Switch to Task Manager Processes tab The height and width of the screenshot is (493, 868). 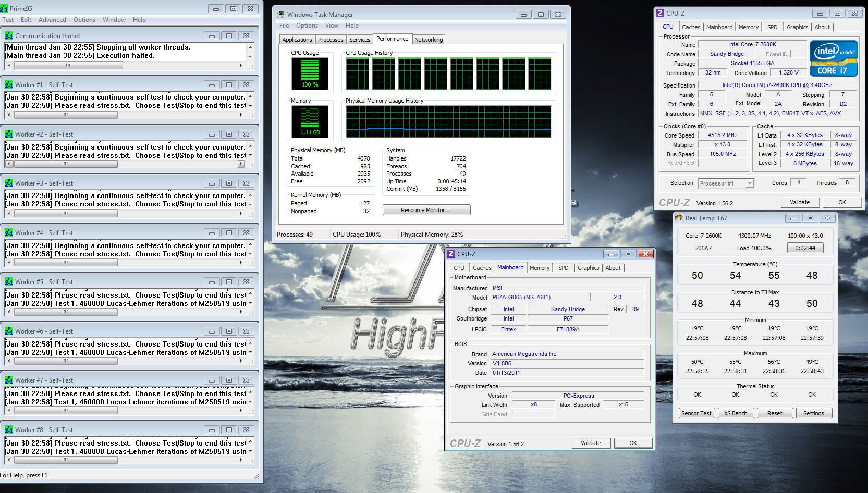[x=331, y=40]
